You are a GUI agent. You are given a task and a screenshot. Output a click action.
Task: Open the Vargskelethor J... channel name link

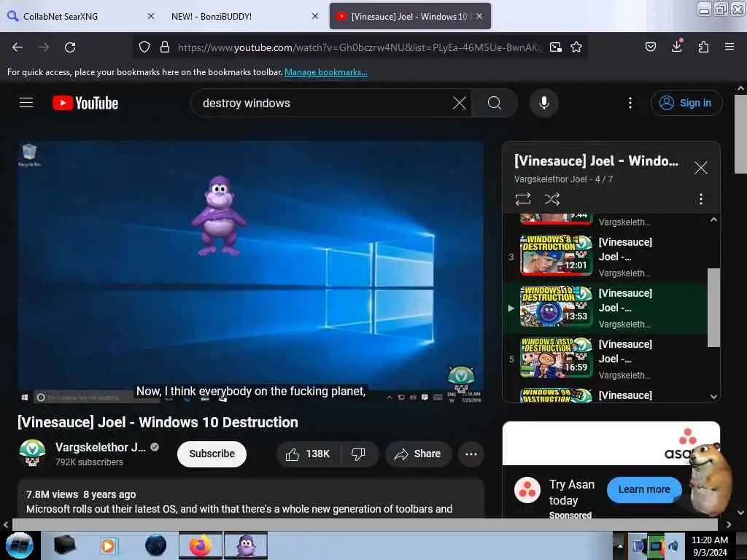[101, 447]
